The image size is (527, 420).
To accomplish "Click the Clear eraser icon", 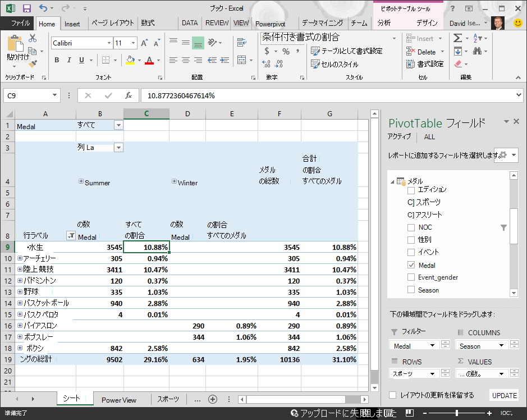I will (458, 63).
